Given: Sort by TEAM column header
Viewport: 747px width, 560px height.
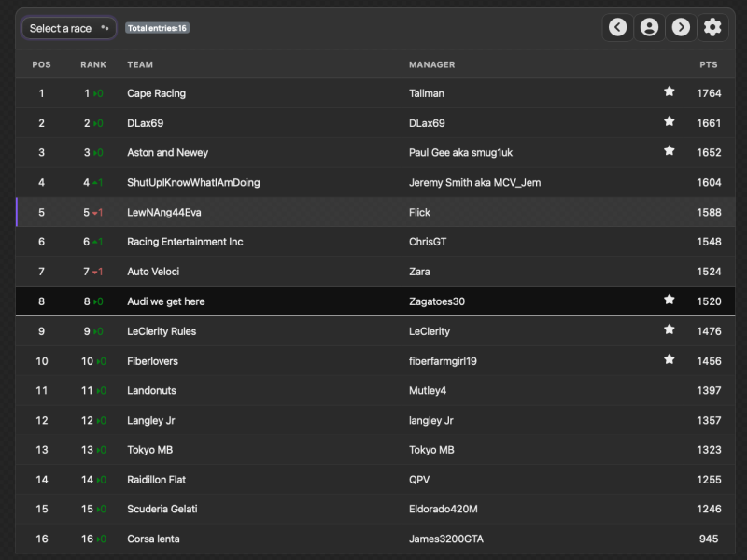Looking at the screenshot, I should click(x=140, y=64).
